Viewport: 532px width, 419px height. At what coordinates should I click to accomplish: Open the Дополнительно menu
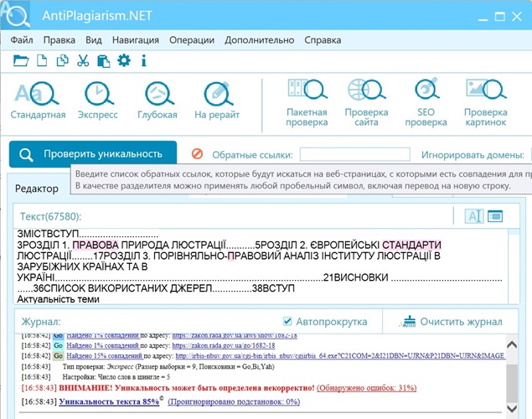259,40
